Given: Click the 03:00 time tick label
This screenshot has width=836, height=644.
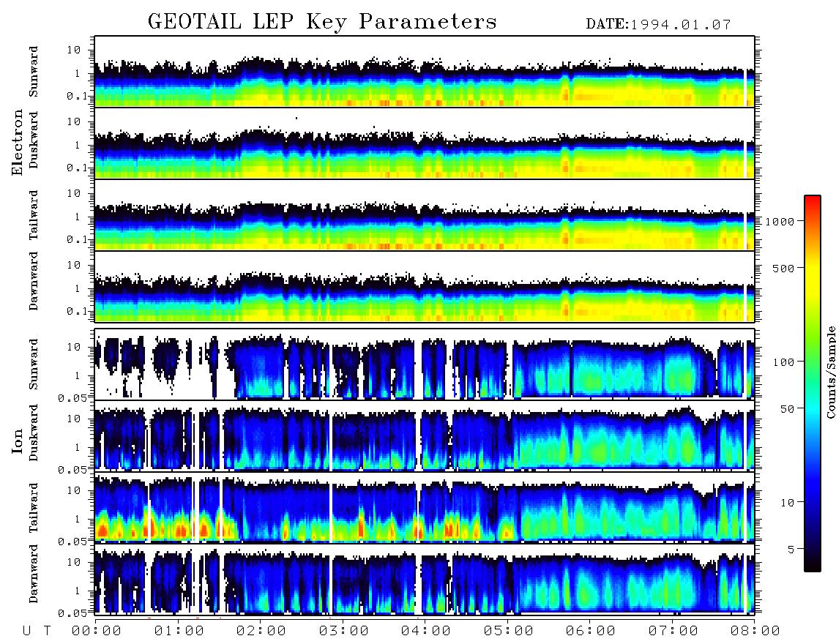Looking at the screenshot, I should [x=344, y=632].
